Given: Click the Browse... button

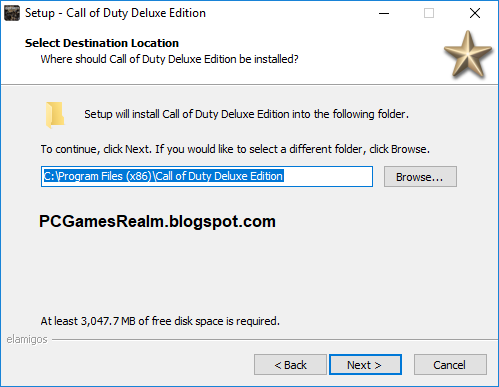Looking at the screenshot, I should click(x=420, y=177).
